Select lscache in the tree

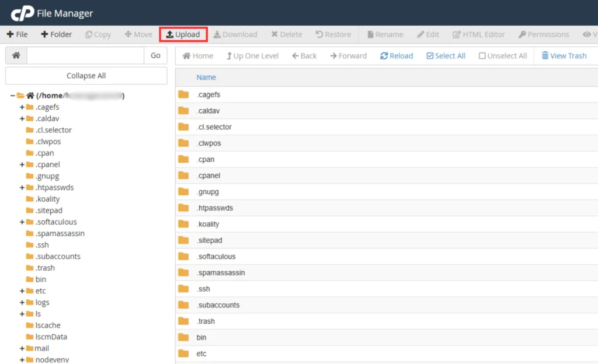[48, 325]
